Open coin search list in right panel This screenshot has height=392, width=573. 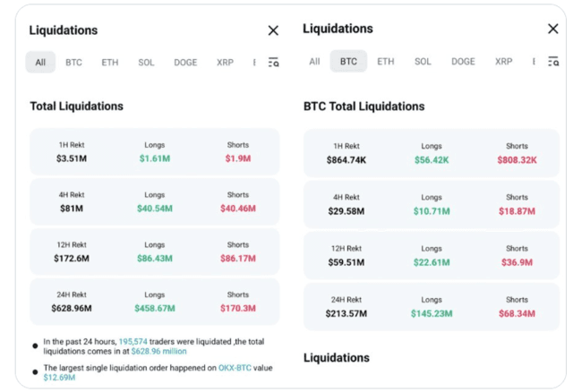pos(553,62)
